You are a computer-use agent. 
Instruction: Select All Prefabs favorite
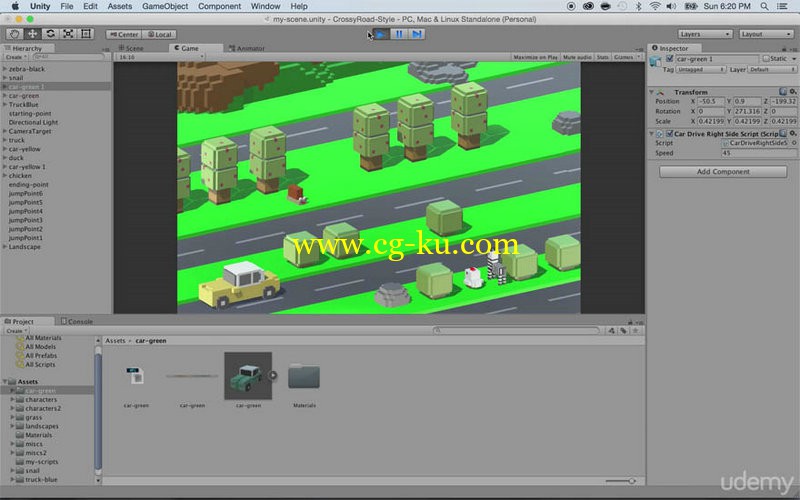coord(41,356)
